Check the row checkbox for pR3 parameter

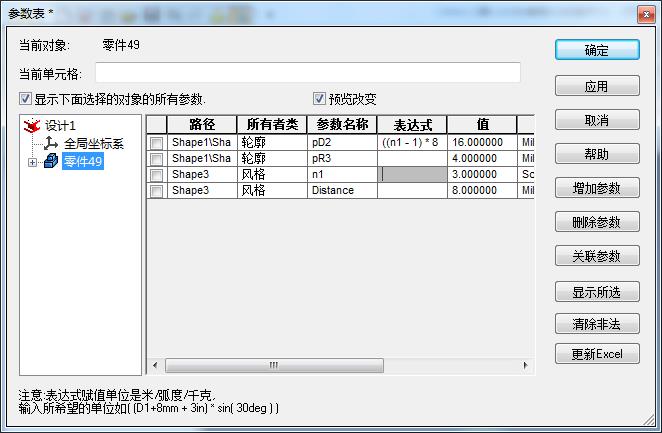(156, 159)
